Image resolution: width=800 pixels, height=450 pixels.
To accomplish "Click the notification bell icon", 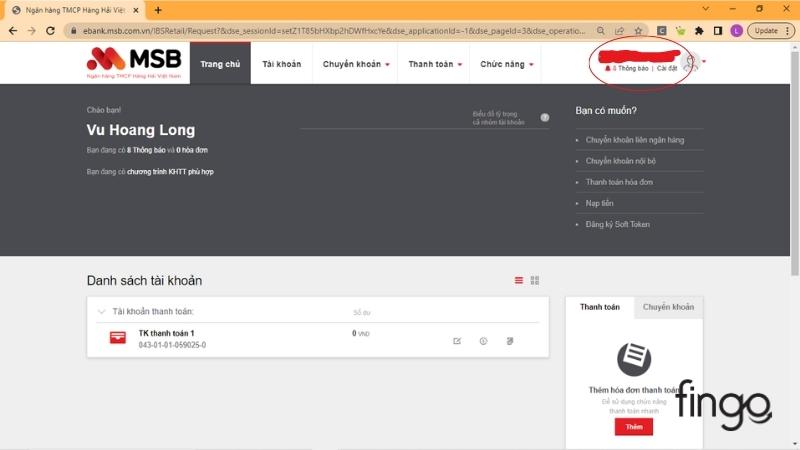I will click(x=608, y=68).
